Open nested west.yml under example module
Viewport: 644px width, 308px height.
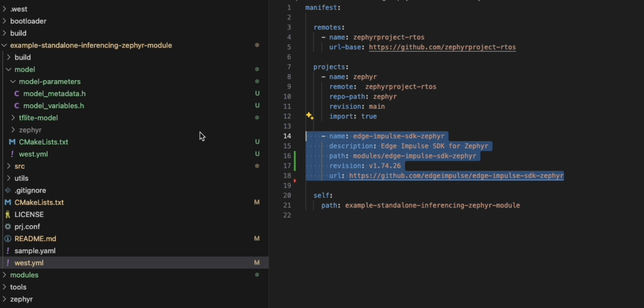tap(33, 154)
